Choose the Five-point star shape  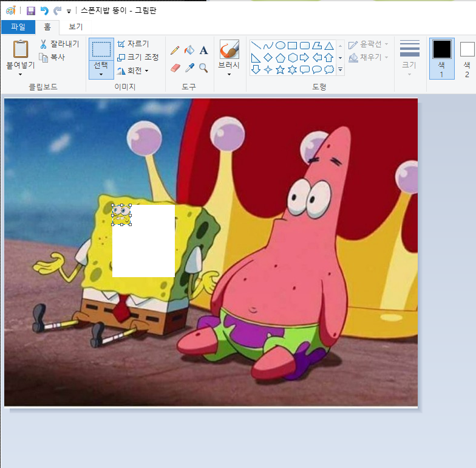(x=280, y=69)
